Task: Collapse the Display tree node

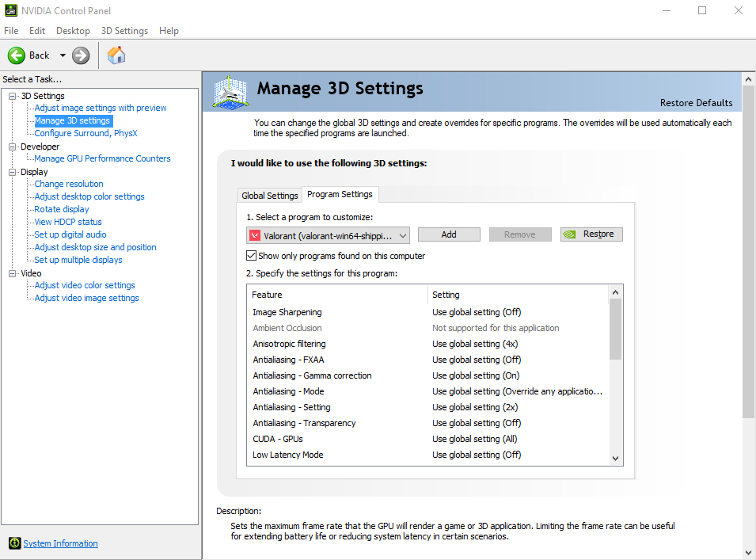Action: [x=13, y=172]
